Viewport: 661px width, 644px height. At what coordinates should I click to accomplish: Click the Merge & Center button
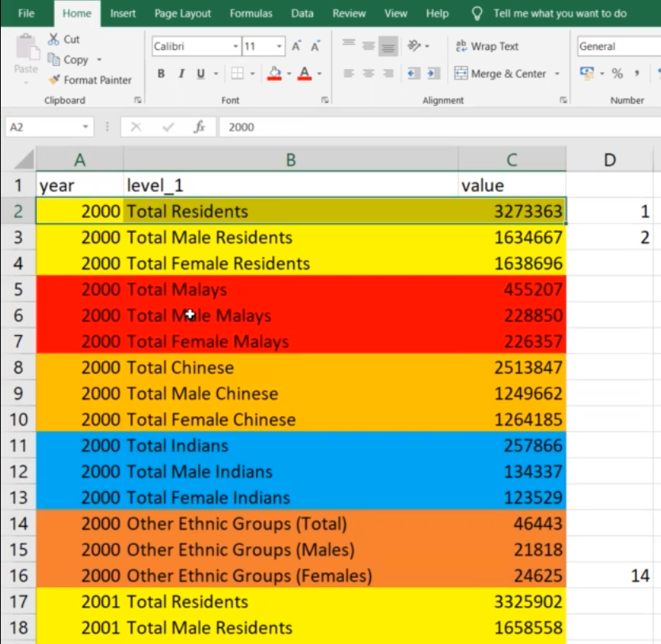coord(501,74)
